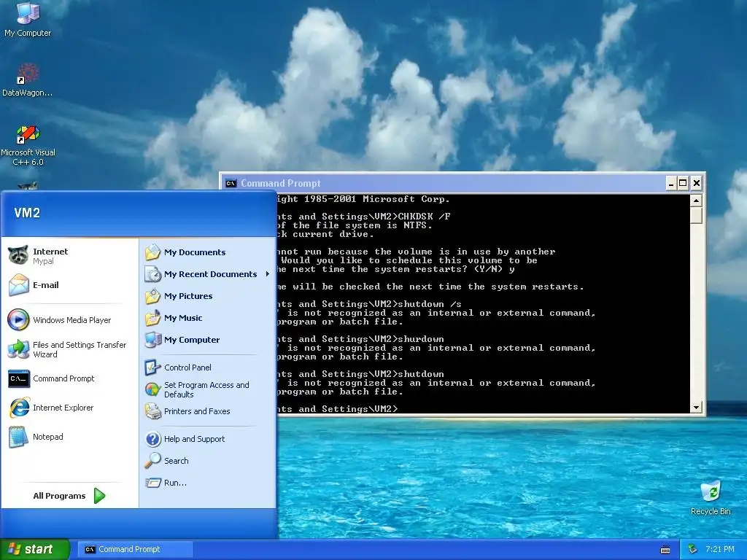
Task: Click the shutdown /s command line
Action: (368, 304)
